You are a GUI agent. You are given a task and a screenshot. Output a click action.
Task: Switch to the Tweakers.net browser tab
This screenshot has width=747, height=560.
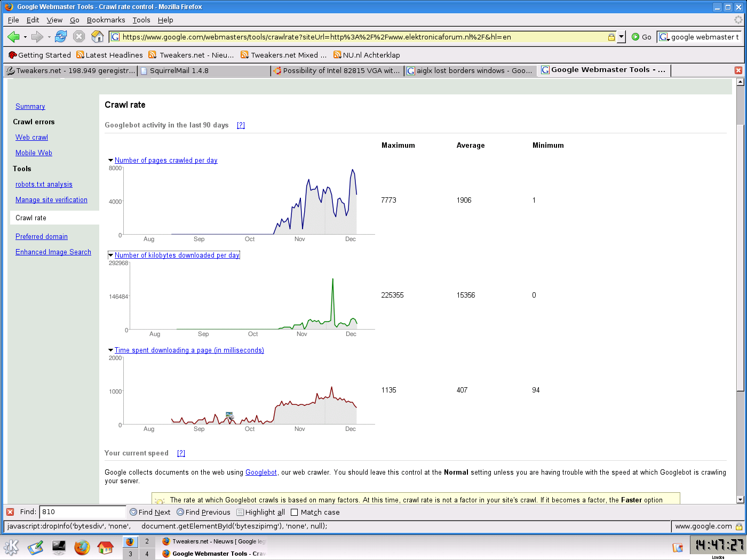(x=70, y=70)
